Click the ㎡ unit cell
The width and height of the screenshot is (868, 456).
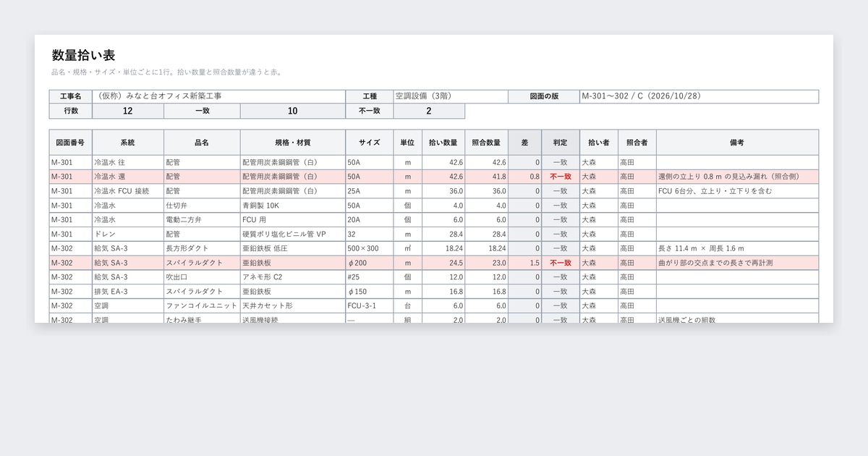click(408, 248)
